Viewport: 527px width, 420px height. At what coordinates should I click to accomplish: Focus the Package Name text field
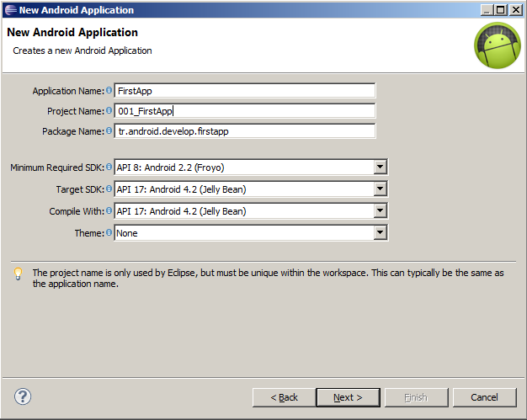tap(245, 131)
